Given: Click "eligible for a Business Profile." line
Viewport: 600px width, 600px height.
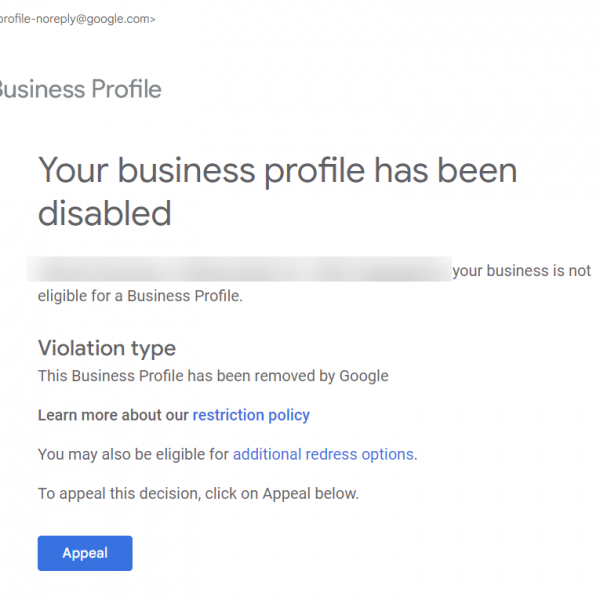Looking at the screenshot, I should point(141,296).
